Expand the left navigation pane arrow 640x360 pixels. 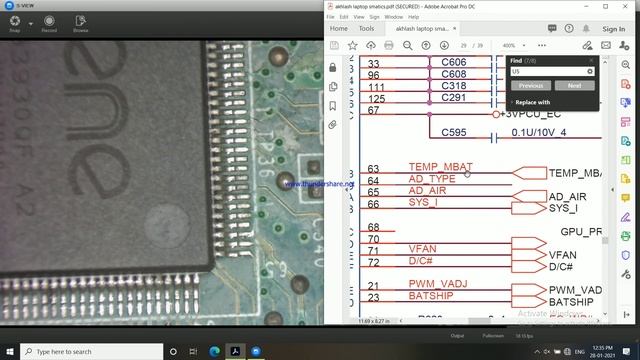point(347,189)
